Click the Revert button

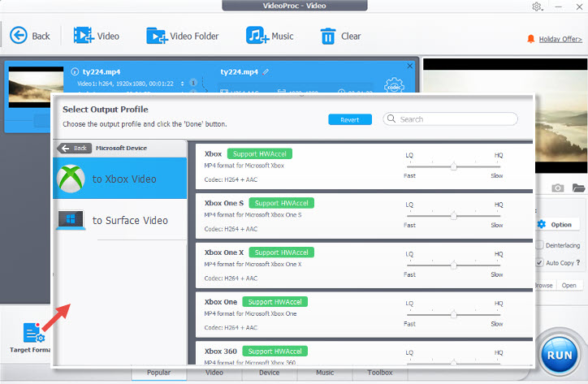pos(350,119)
